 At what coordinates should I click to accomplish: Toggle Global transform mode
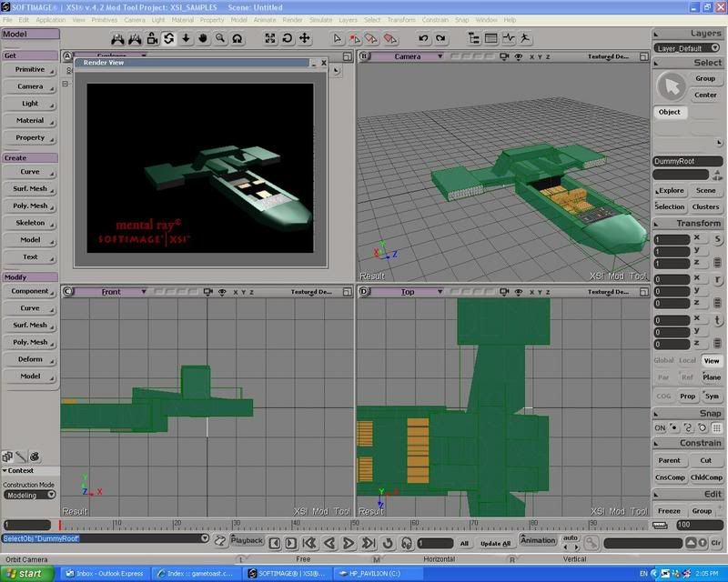[x=663, y=361]
